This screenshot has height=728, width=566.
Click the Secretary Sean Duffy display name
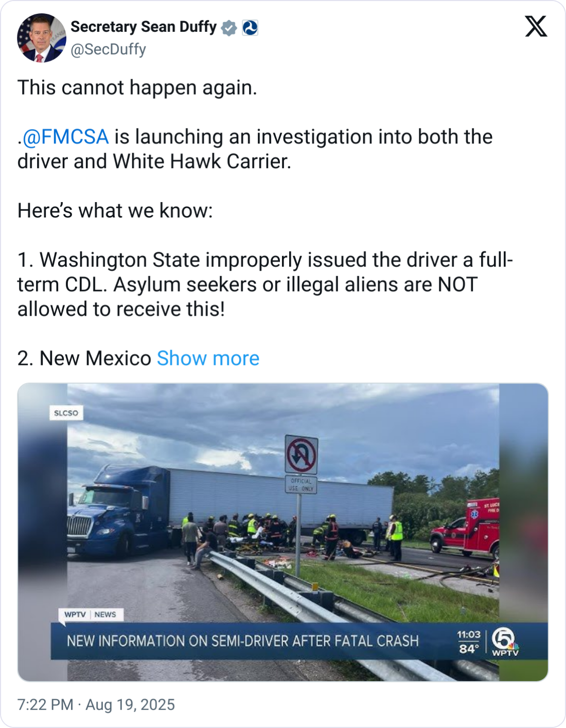(143, 27)
